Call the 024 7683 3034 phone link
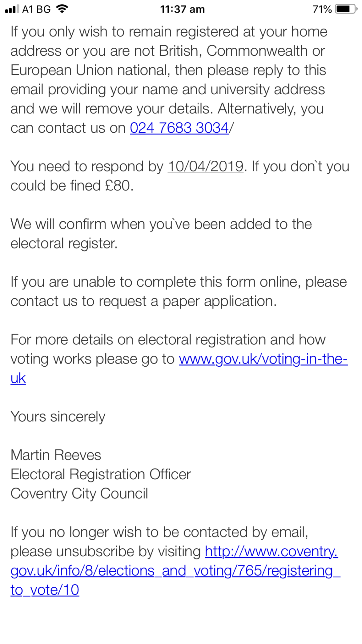Image resolution: width=362 pixels, height=644 pixels. (x=179, y=128)
